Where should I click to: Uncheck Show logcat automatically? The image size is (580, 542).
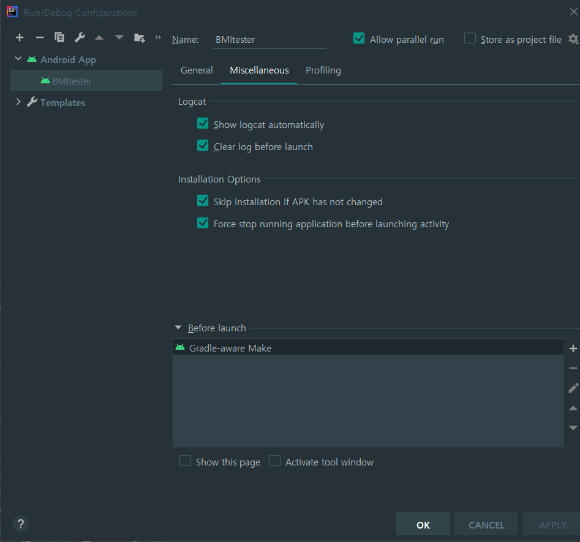[203, 124]
